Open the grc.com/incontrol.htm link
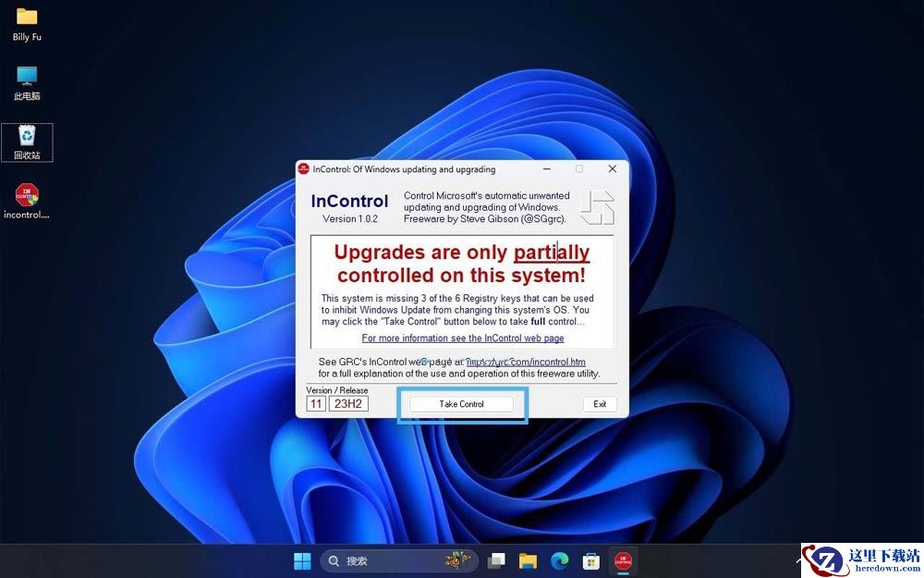The height and width of the screenshot is (578, 924). pyautogui.click(x=526, y=362)
